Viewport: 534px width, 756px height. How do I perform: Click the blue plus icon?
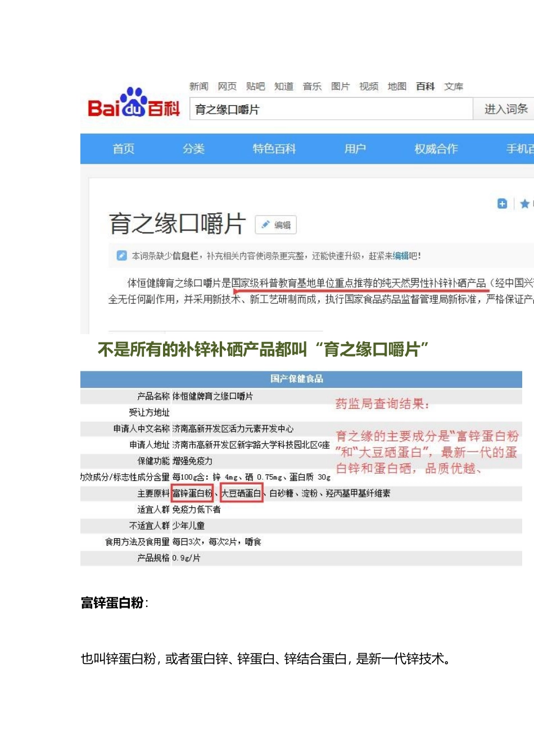pyautogui.click(x=502, y=204)
